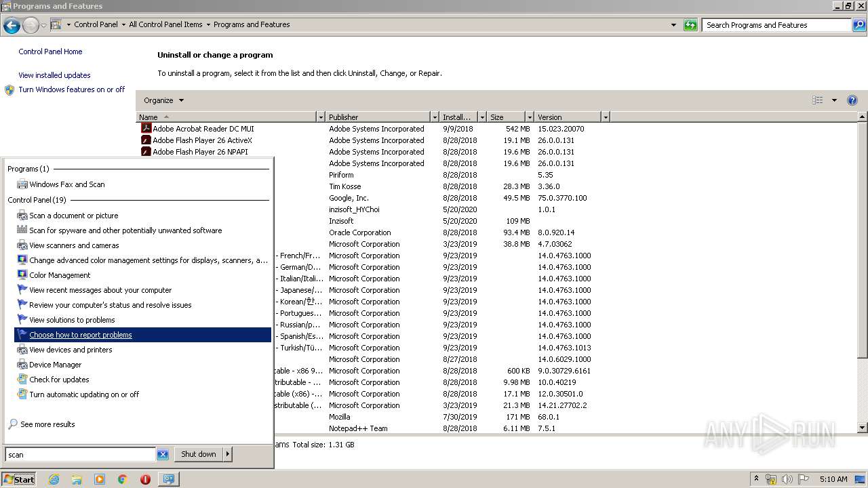Open the Installed On column filter dropdown

coord(482,117)
